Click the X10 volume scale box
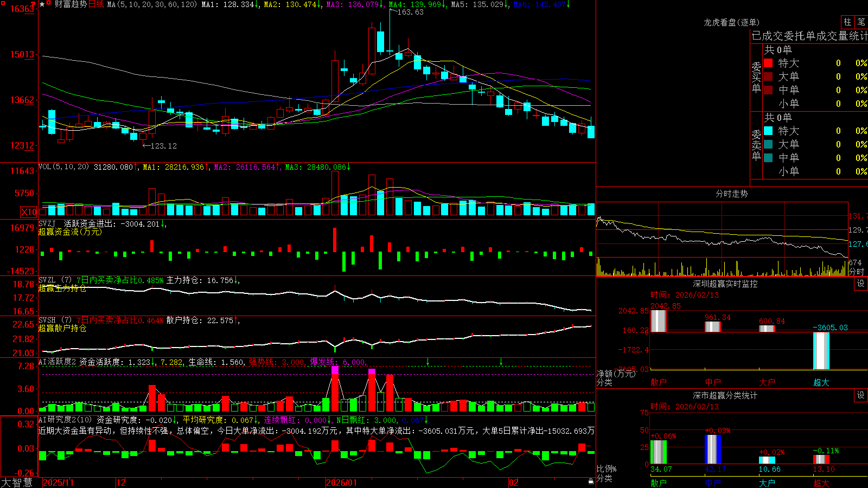The height and width of the screenshot is (488, 868). click(29, 212)
